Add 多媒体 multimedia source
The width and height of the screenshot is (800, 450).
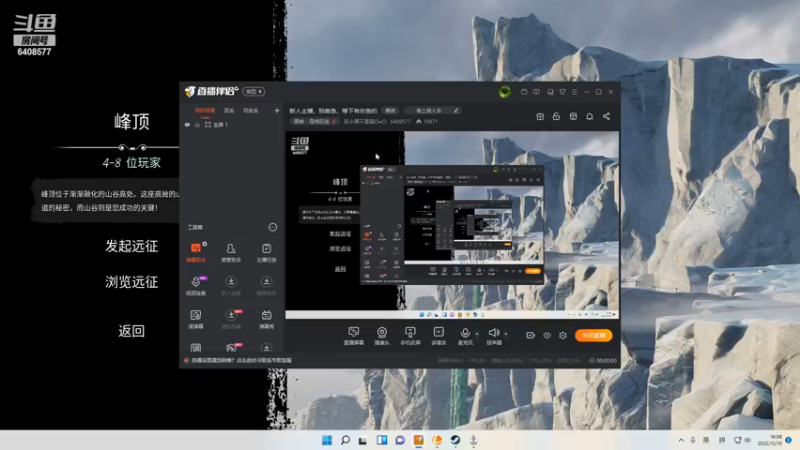439,336
